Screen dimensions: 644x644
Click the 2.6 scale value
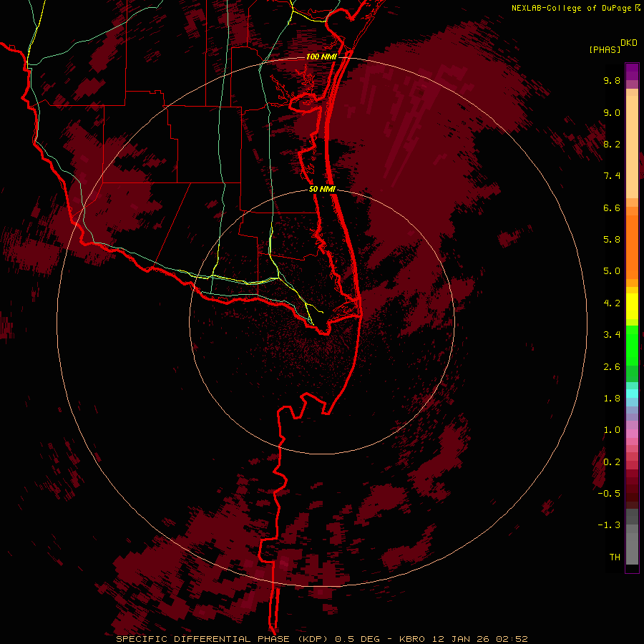pyautogui.click(x=612, y=367)
